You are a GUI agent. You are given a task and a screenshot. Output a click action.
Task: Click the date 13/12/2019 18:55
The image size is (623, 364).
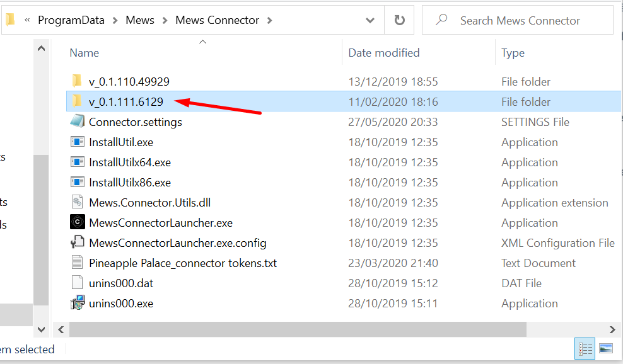click(x=393, y=82)
